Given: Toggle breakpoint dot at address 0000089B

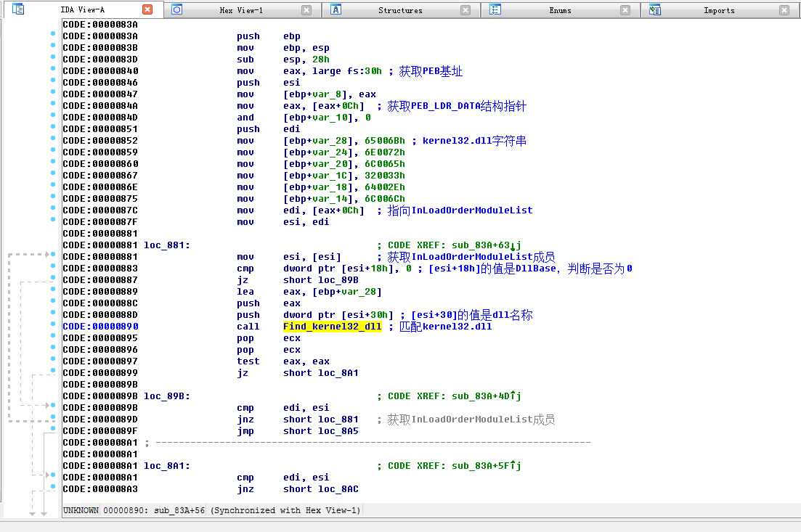Looking at the screenshot, I should tap(52, 405).
